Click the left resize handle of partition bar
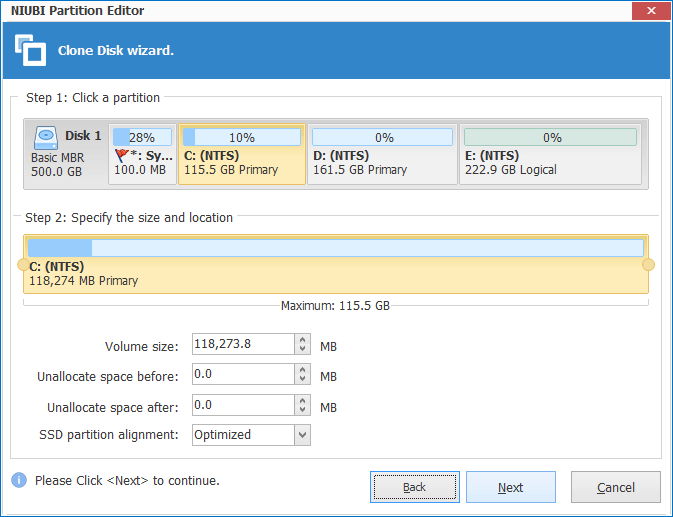 pyautogui.click(x=23, y=265)
